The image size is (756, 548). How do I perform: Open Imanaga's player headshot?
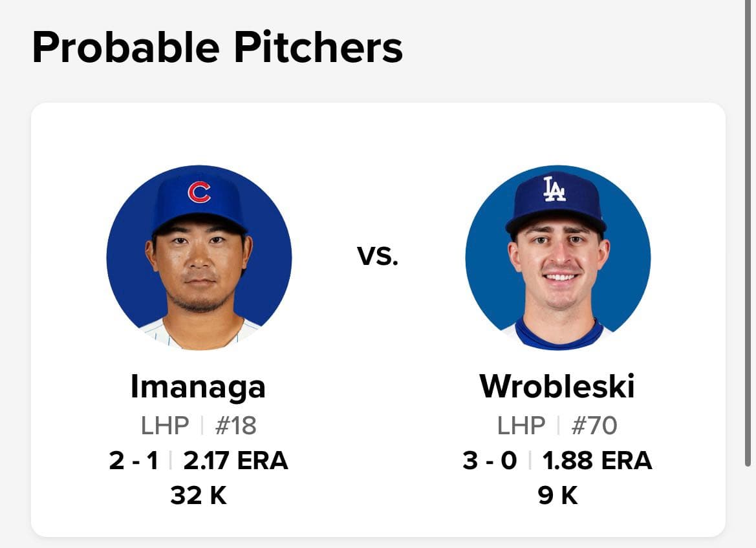pos(199,257)
